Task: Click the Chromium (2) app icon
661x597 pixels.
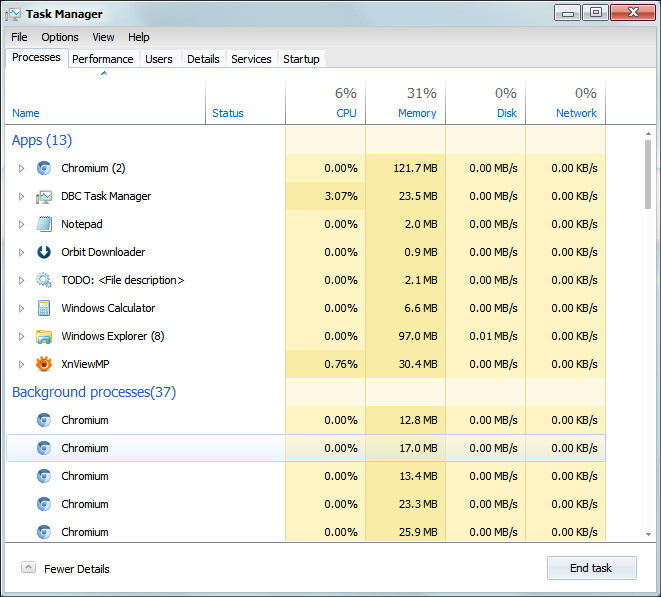Action: 44,168
